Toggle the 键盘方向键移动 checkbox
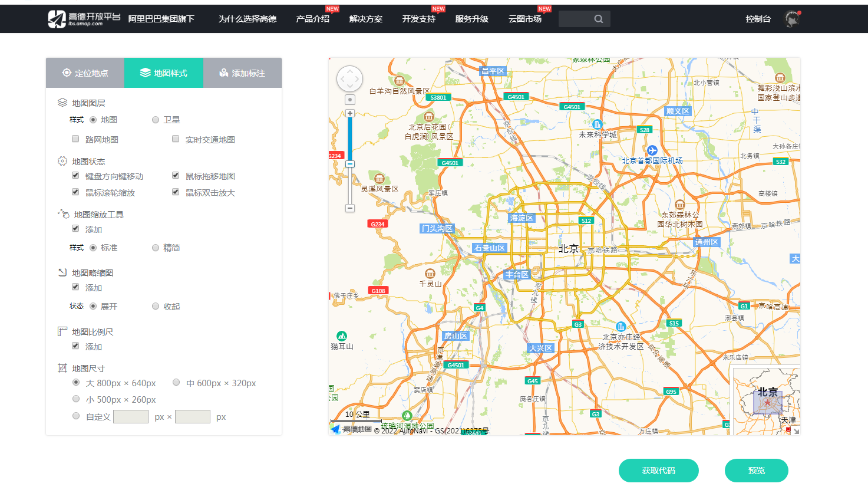 75,175
